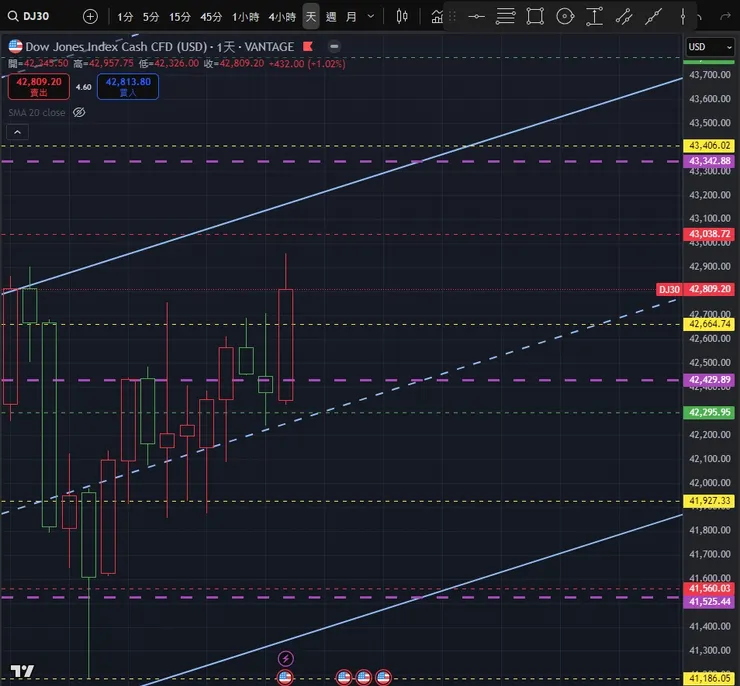This screenshot has width=740, height=686.
Task: Switch to the 1小時 timeframe
Action: pyautogui.click(x=245, y=17)
